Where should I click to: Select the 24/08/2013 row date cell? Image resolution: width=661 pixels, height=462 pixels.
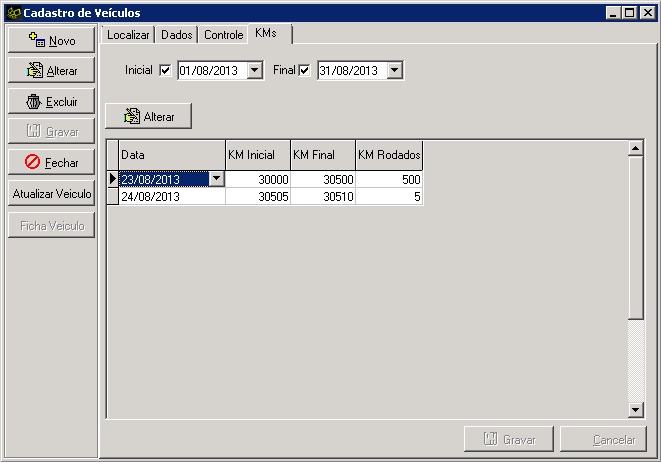(172, 197)
